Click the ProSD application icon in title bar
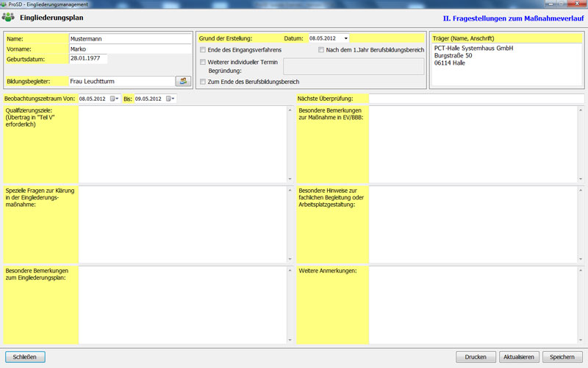 4,4
